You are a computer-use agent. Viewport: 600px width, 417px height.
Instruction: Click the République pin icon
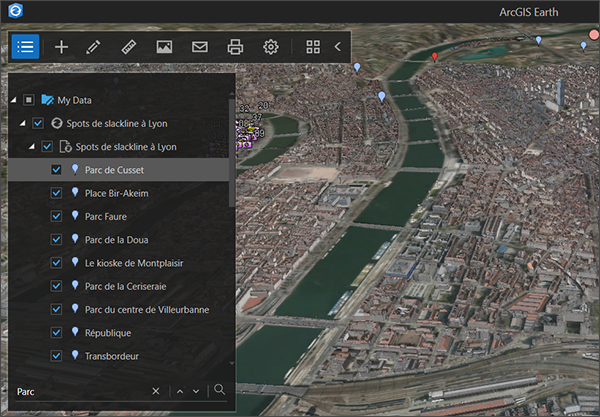coord(75,332)
